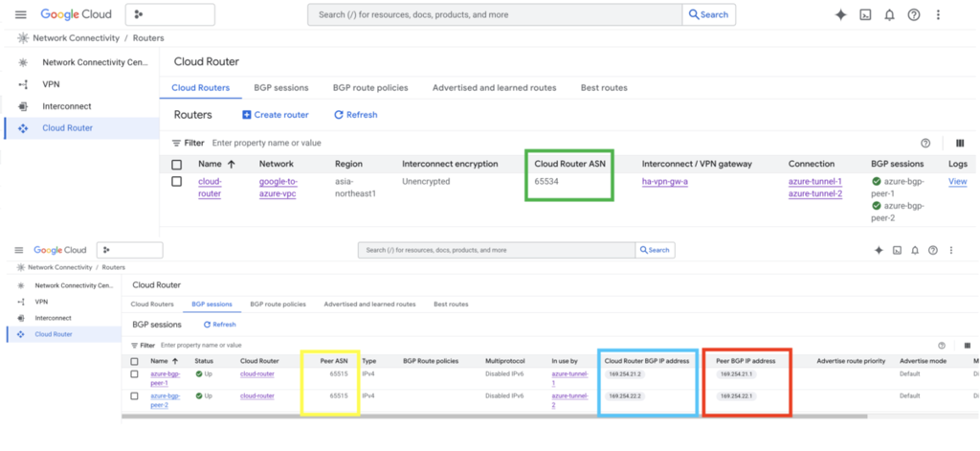Viewport: 980px width, 451px height.
Task: Open top hamburger navigation menu
Action: (x=21, y=14)
